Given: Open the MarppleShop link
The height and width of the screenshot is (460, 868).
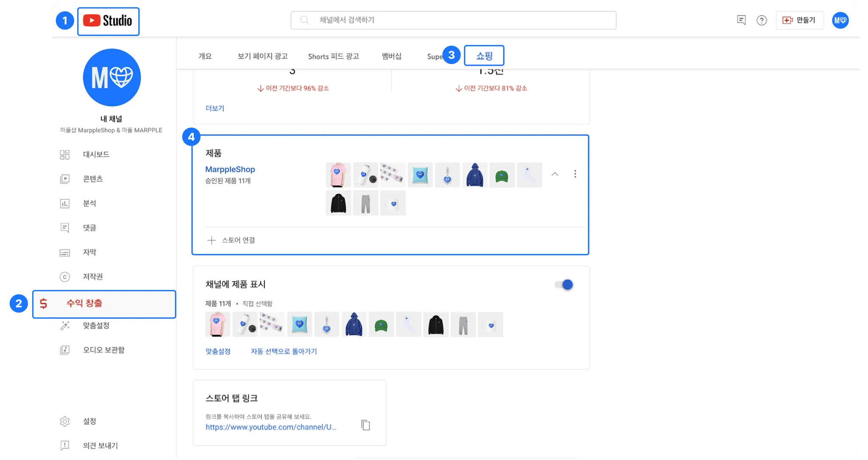Looking at the screenshot, I should (x=230, y=169).
